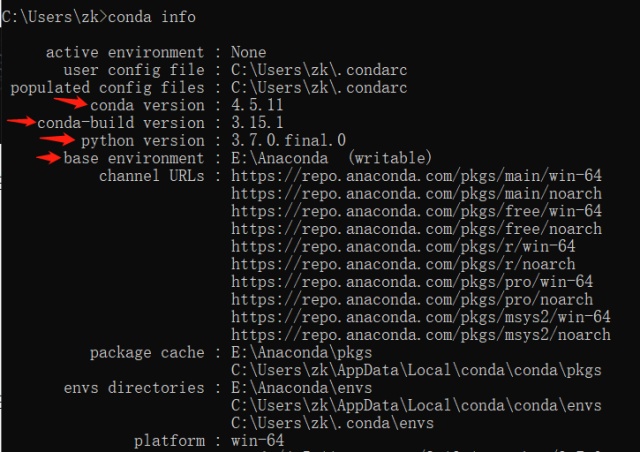Click the conda version value 4.5.11
Image resolution: width=640 pixels, height=452 pixels.
tap(257, 105)
